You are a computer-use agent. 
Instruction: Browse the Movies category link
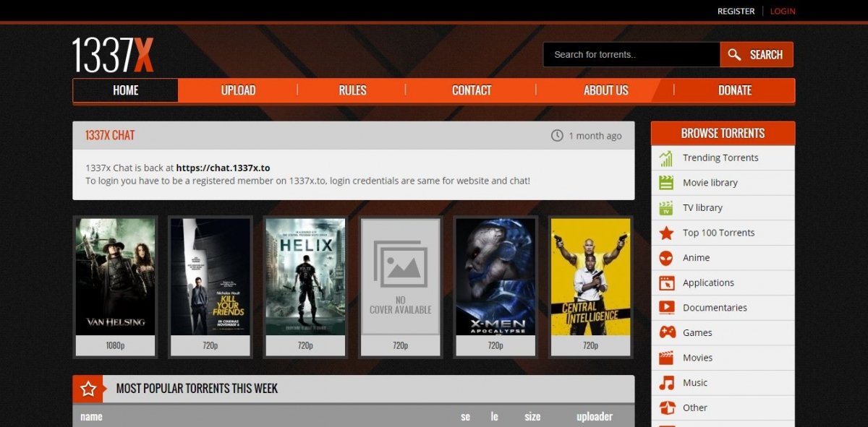pos(697,358)
